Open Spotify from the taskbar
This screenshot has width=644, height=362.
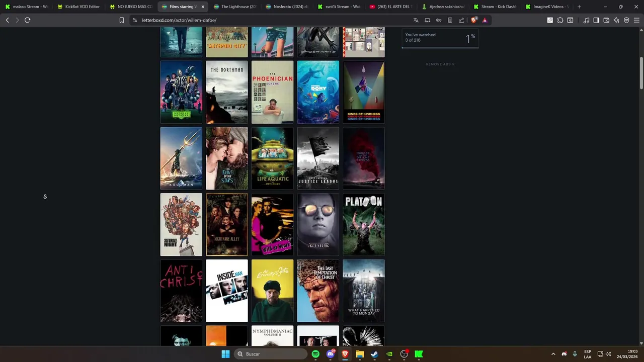point(315,354)
